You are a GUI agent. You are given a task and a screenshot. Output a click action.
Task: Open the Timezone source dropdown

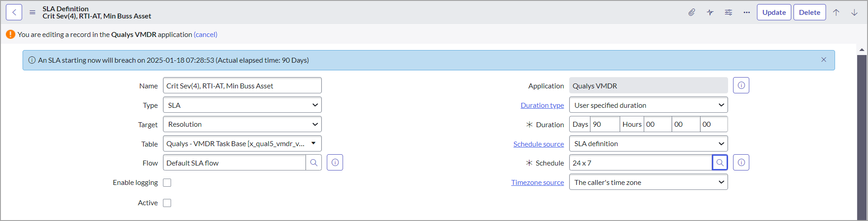(x=648, y=182)
